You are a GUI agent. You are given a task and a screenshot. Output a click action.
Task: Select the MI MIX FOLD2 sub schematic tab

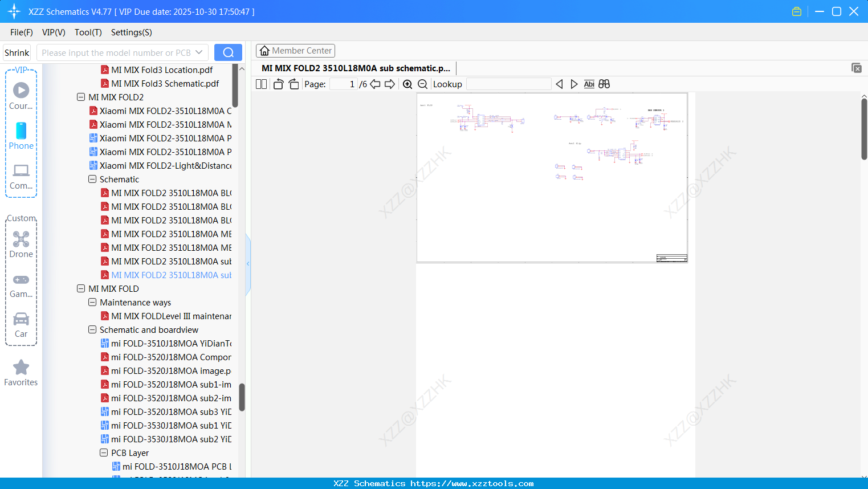(356, 68)
